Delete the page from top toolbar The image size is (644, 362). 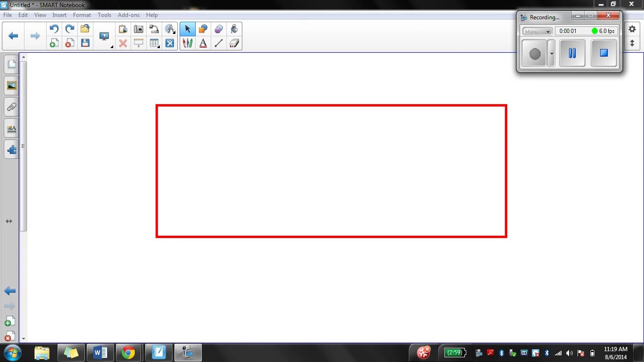(70, 43)
